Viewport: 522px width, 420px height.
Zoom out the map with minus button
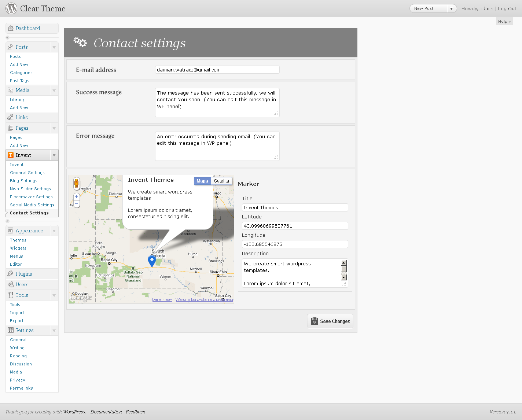[77, 204]
